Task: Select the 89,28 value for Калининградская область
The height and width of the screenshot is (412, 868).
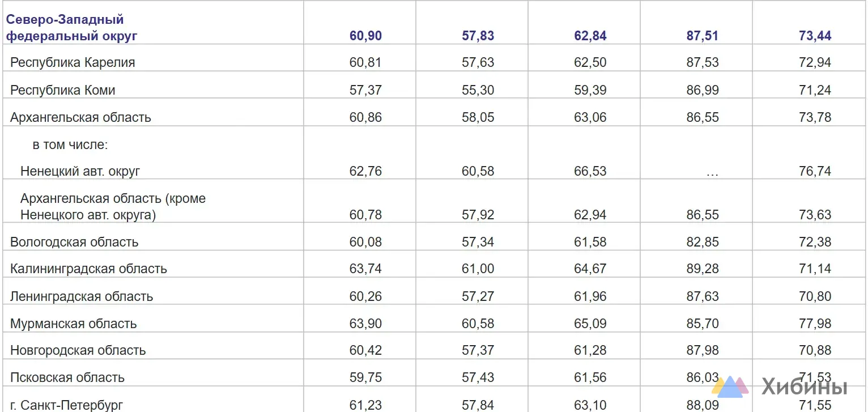Action: [703, 269]
